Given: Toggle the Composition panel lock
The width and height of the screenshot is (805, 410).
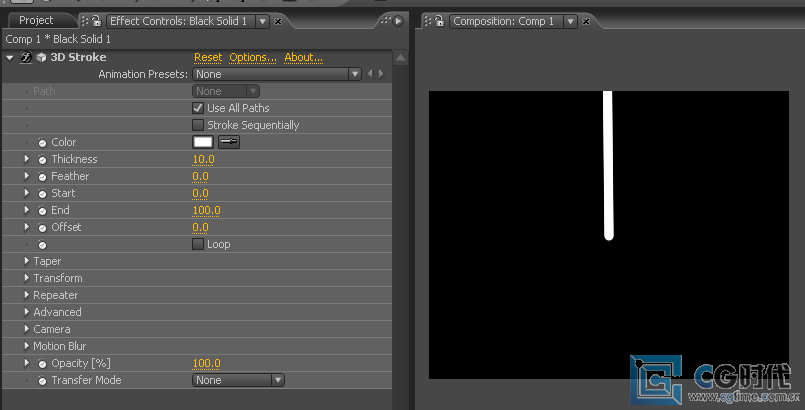Looking at the screenshot, I should pos(439,21).
